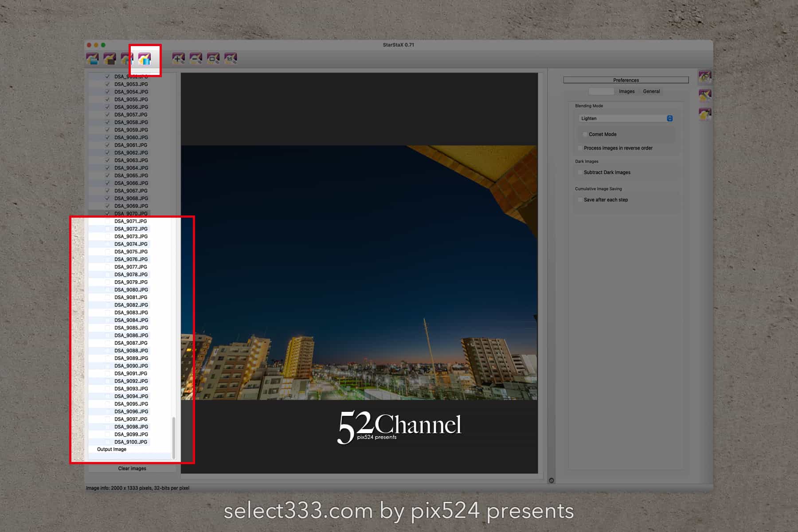798x532 pixels.
Task: Check the Save after each step box
Action: tap(580, 200)
